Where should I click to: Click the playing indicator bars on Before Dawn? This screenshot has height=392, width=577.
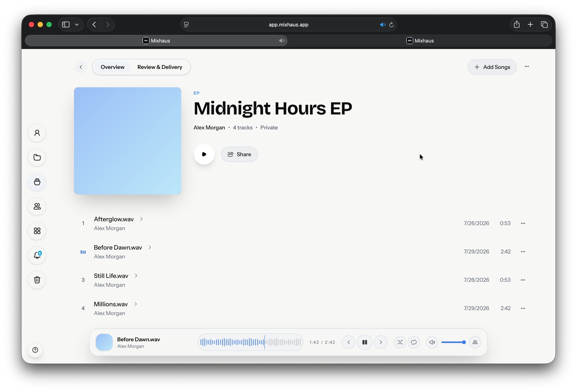tap(83, 252)
